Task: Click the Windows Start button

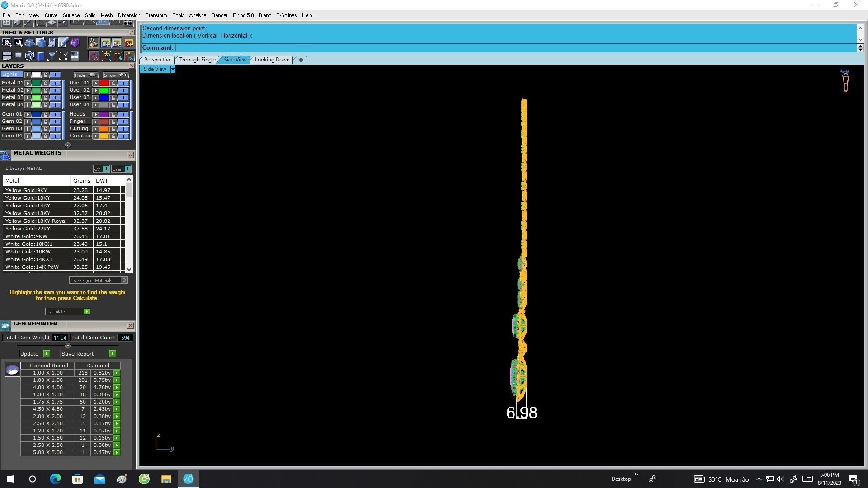Action: pyautogui.click(x=11, y=479)
